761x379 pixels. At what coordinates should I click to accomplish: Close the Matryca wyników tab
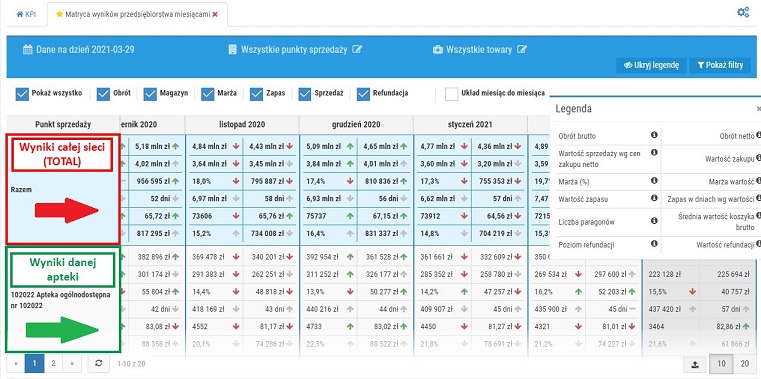(215, 15)
